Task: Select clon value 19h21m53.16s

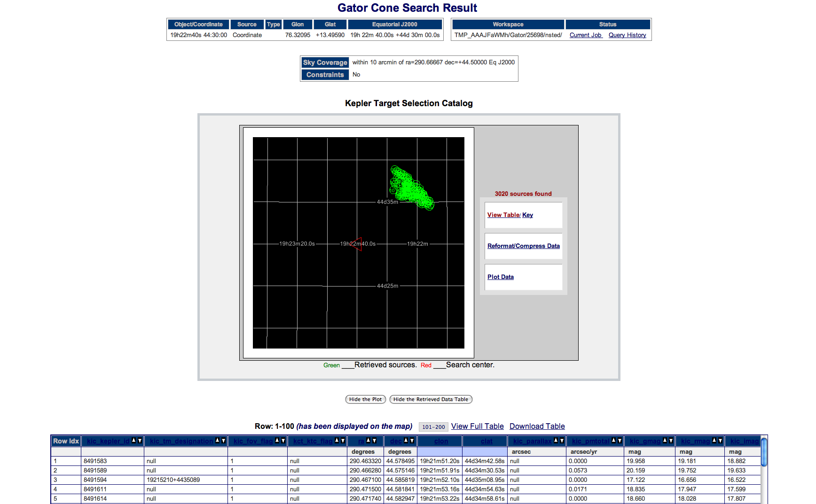Action: [439, 489]
